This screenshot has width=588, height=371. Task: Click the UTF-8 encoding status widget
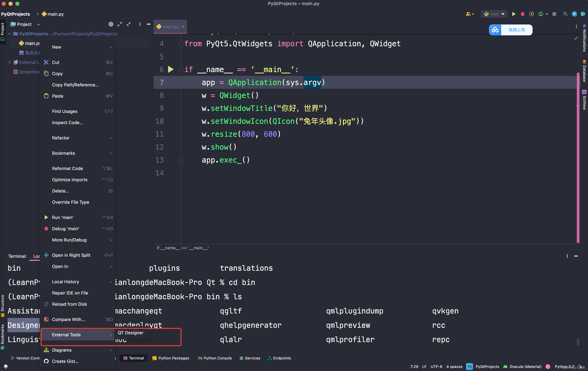(436, 366)
